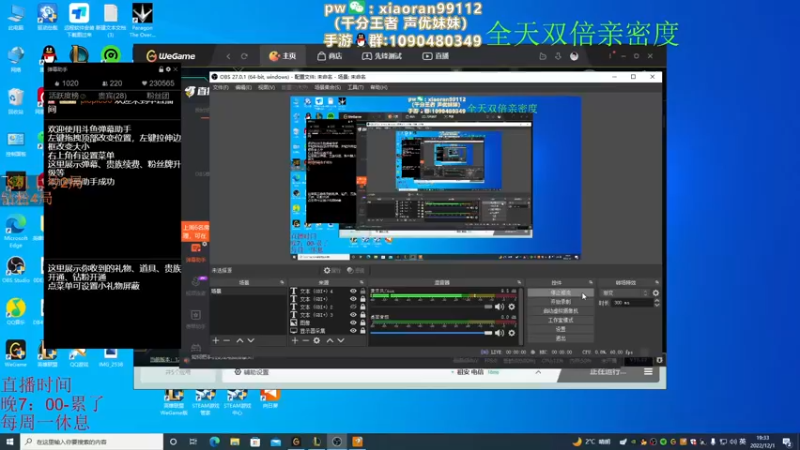Move the source up with the arrow
The image size is (800, 450).
pos(330,340)
